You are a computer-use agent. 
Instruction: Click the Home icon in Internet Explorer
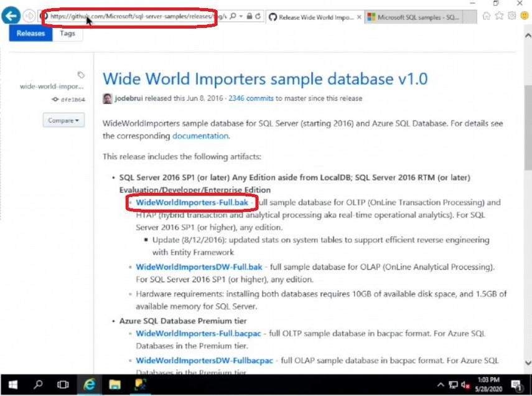(x=488, y=16)
